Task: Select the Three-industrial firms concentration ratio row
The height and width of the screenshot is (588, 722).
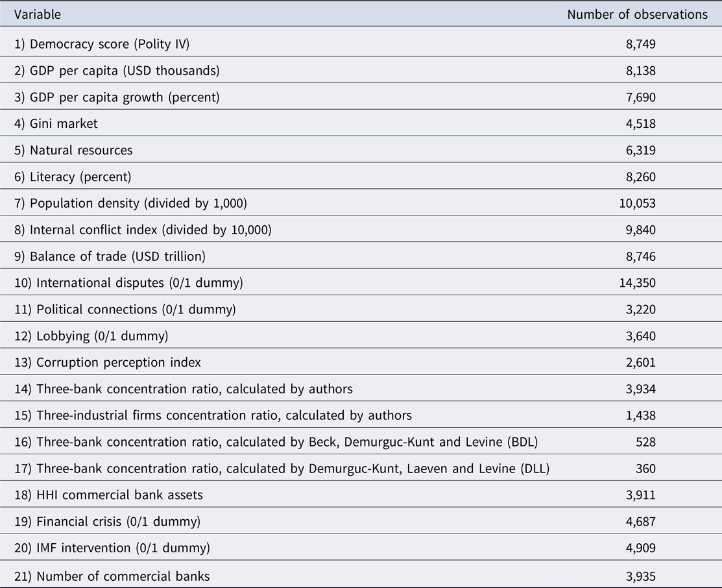Action: pos(361,415)
